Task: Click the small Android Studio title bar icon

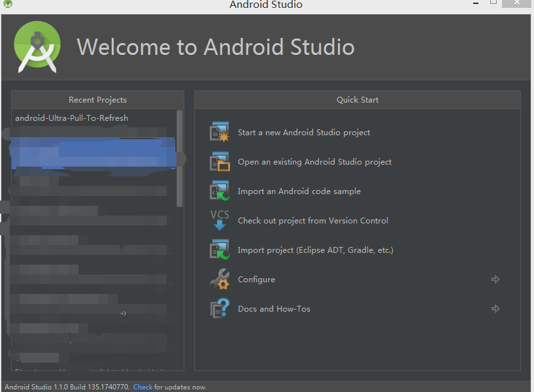Action: click(x=8, y=4)
